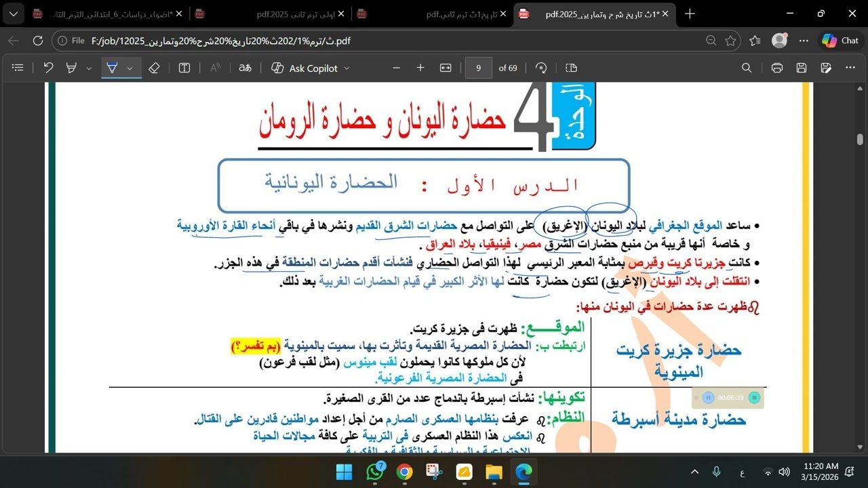The image size is (868, 488).
Task: Stop the screen recording
Action: point(754,398)
